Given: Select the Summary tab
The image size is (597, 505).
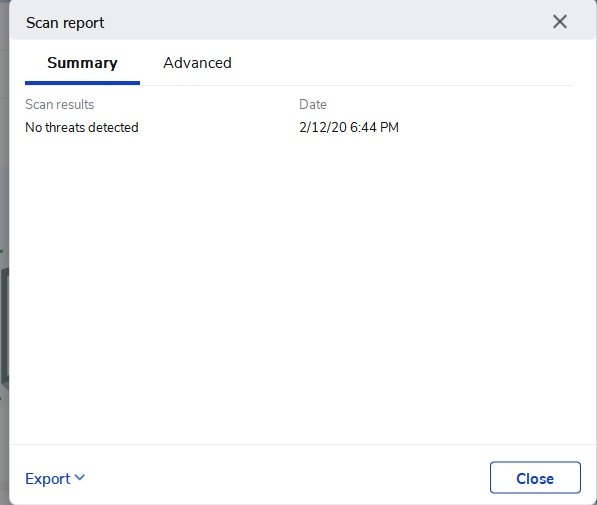Looking at the screenshot, I should (82, 63).
